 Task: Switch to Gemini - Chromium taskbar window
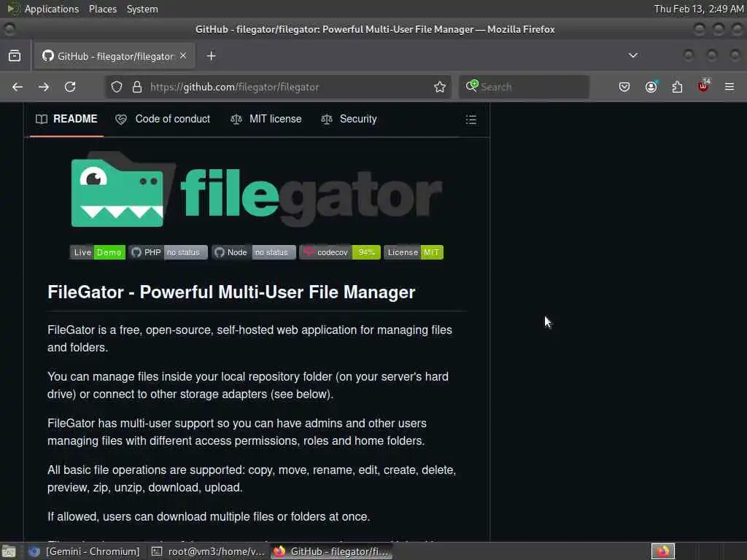point(84,551)
